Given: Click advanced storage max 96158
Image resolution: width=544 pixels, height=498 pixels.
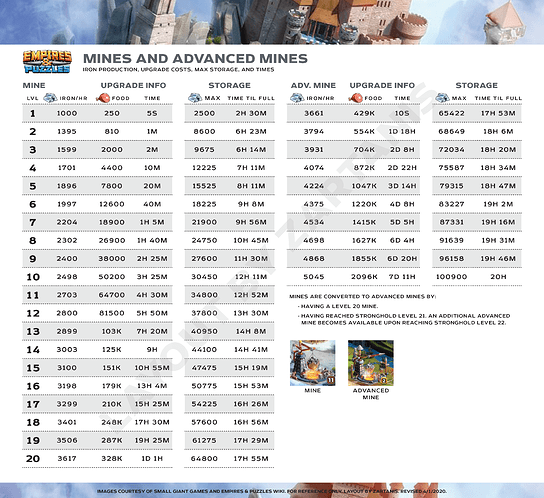Looking at the screenshot, I should (x=451, y=259).
